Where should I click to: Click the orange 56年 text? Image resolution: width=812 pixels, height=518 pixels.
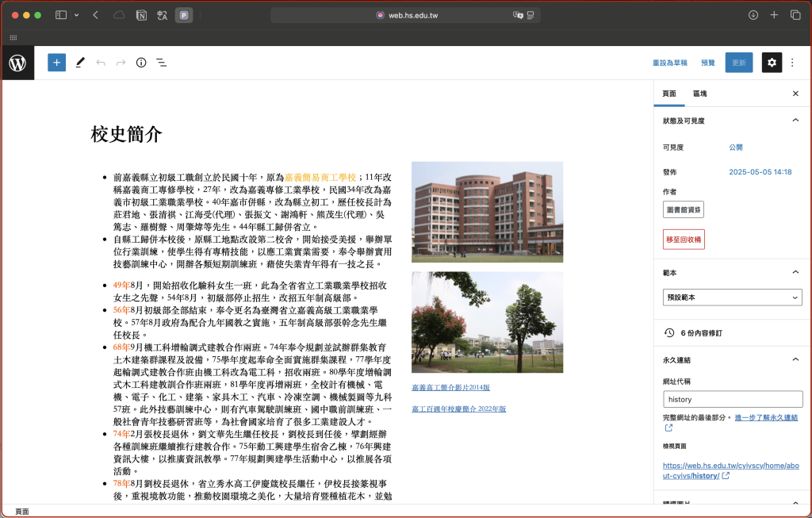(x=121, y=309)
